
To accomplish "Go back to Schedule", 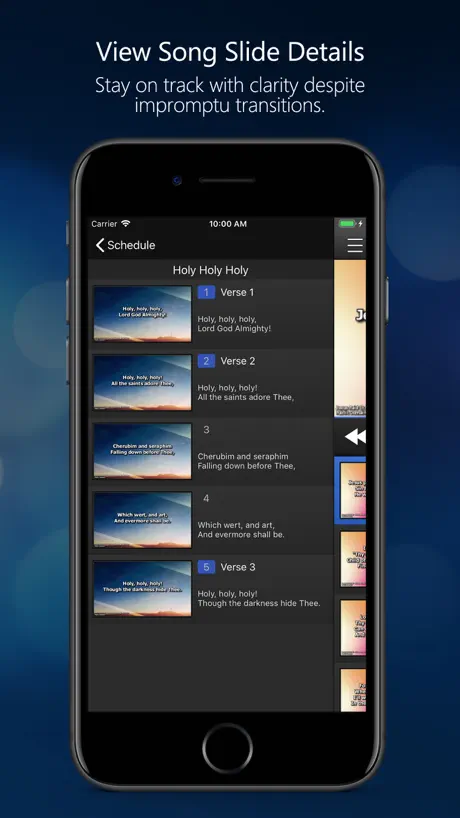I will tap(125, 245).
